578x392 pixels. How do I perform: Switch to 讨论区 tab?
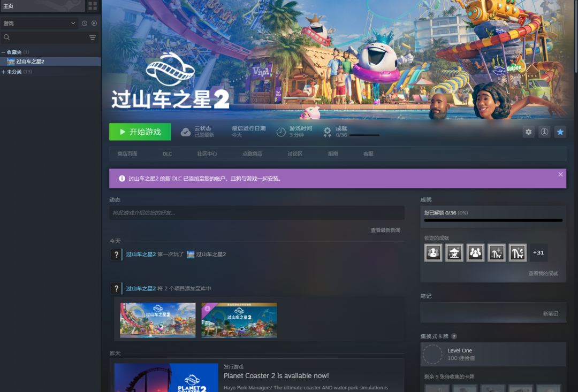295,154
